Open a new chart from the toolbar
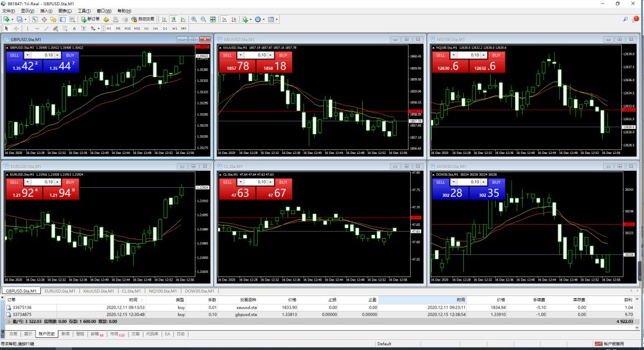This screenshot has width=644, height=350. coord(6,19)
